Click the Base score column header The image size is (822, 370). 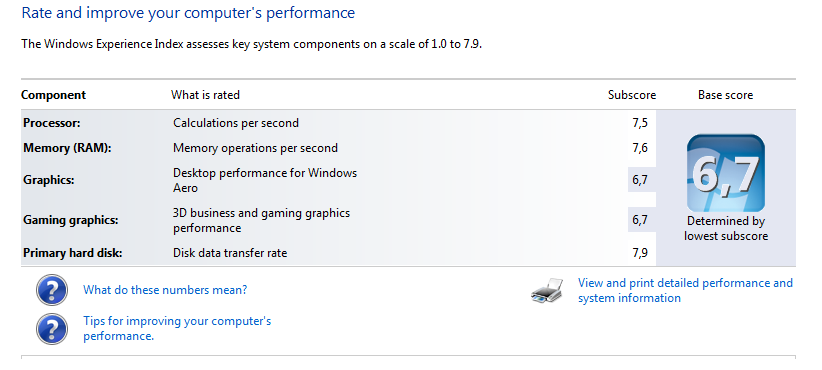726,95
